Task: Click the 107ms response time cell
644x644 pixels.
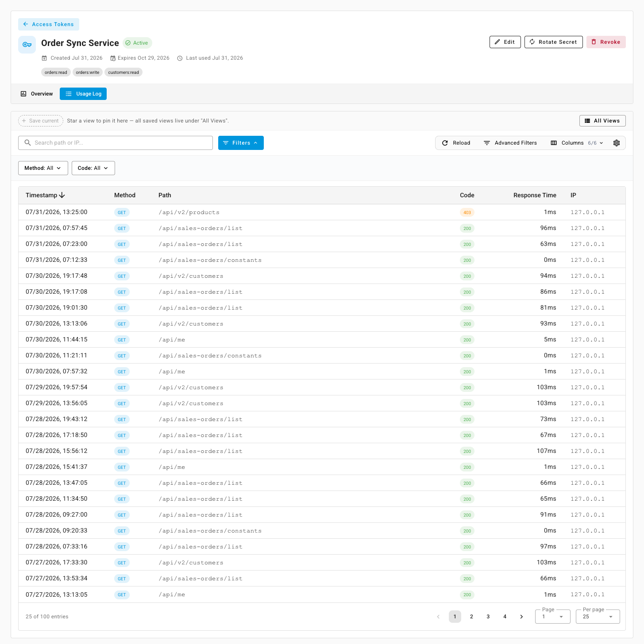Action: coord(546,451)
